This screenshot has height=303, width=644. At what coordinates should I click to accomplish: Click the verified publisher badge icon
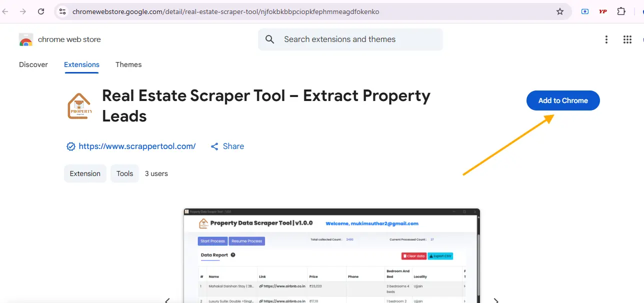pos(71,146)
